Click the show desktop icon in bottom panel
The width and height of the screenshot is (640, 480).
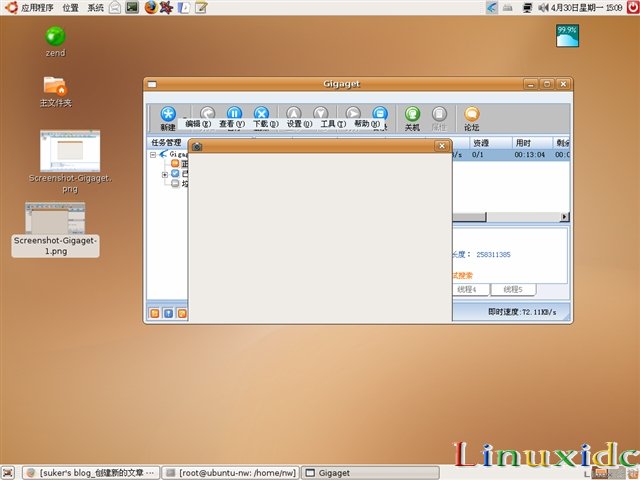pos(8,473)
